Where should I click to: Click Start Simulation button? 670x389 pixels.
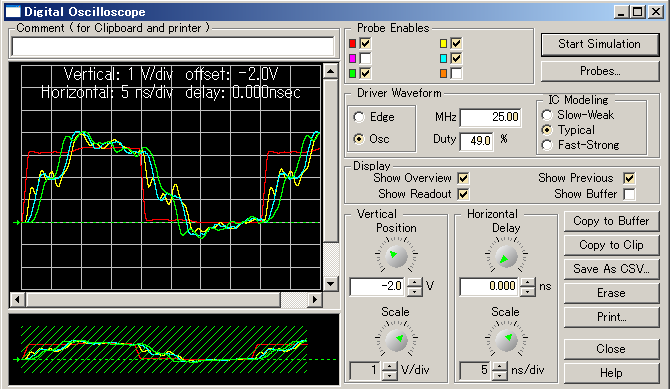(x=599, y=44)
